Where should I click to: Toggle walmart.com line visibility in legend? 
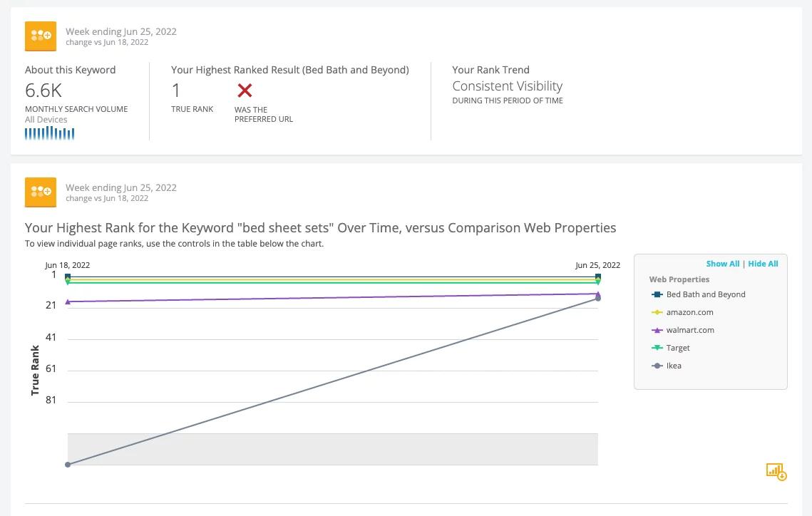[x=689, y=330]
